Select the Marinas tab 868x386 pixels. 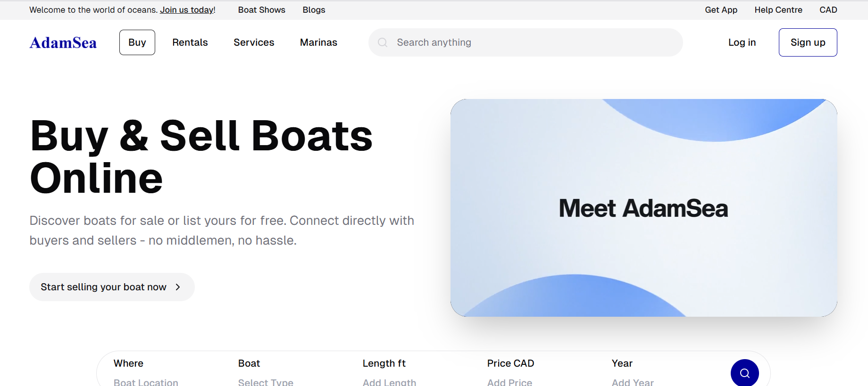pyautogui.click(x=318, y=42)
